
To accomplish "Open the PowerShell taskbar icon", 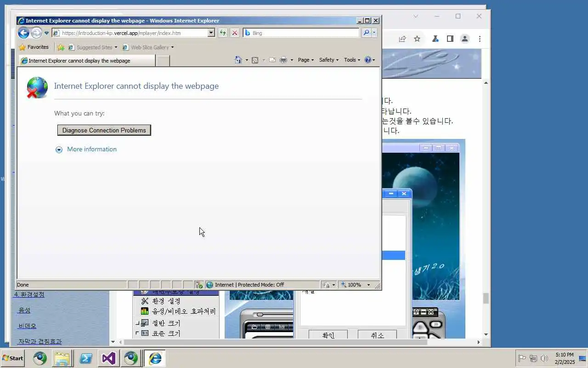I will (x=86, y=358).
